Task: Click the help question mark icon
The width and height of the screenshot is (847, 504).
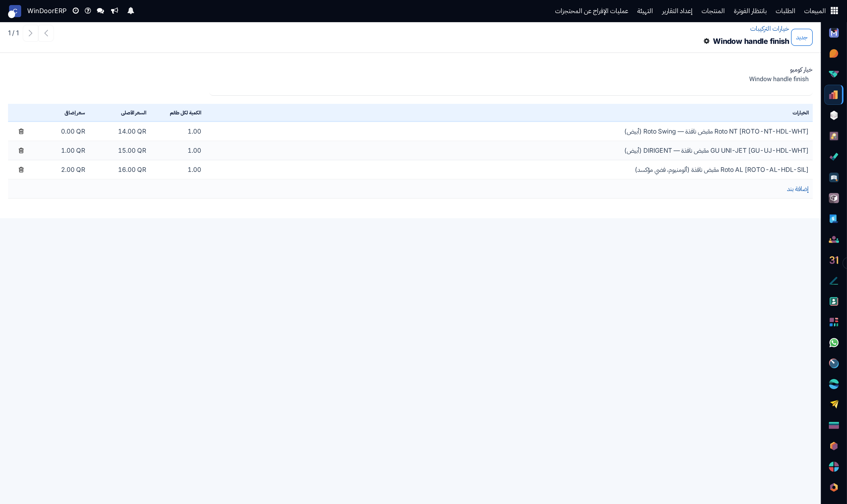Action: coord(88,11)
